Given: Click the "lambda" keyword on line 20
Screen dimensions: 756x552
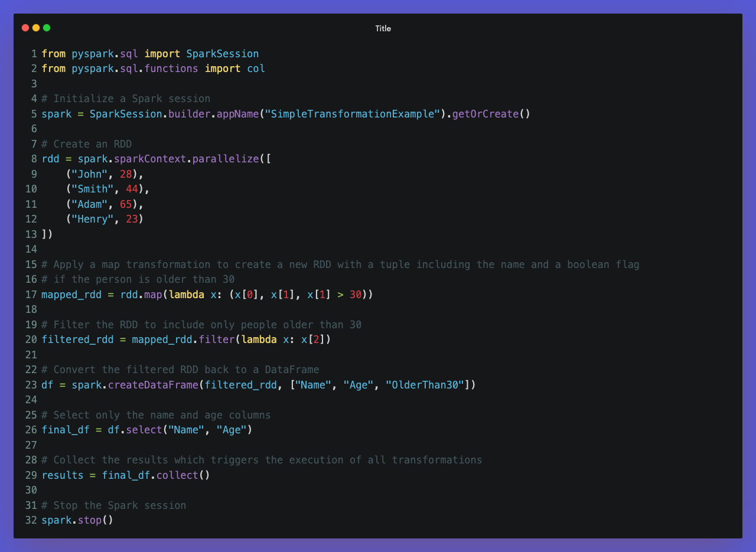Looking at the screenshot, I should coord(259,339).
